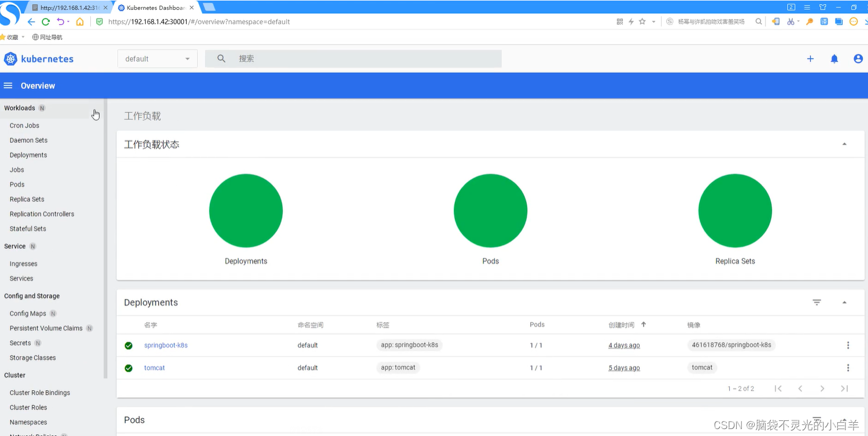Open Cron Jobs in sidebar
This screenshot has height=436, width=868.
coord(24,125)
